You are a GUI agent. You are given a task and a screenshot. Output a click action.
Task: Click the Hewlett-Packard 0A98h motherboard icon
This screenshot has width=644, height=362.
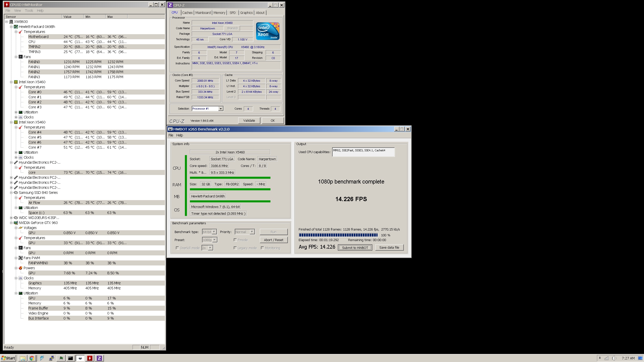[16, 27]
